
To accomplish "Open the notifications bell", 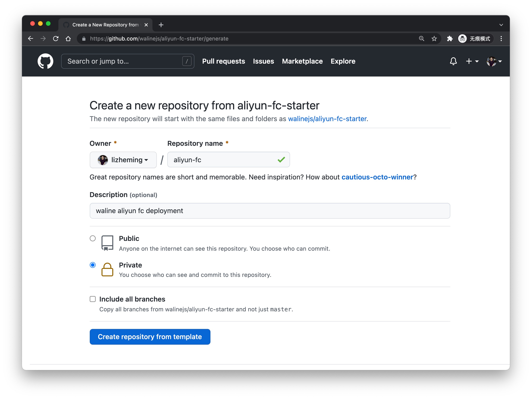I will (x=453, y=61).
